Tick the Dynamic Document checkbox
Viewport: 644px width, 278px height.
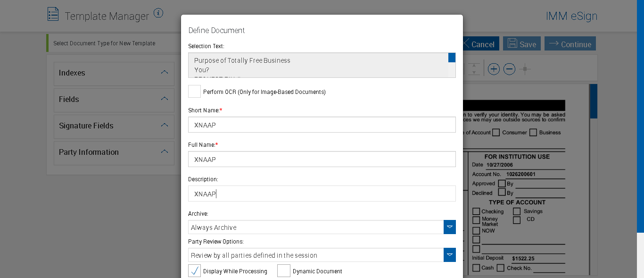tap(284, 271)
